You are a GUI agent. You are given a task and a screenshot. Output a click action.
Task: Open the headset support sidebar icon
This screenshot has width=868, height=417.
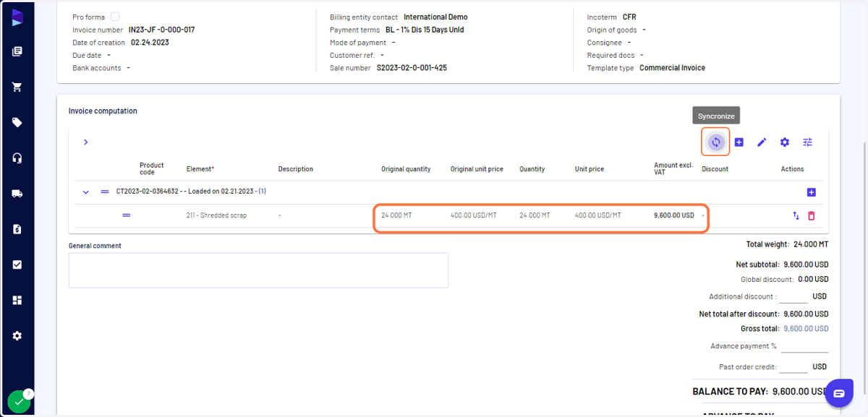17,158
